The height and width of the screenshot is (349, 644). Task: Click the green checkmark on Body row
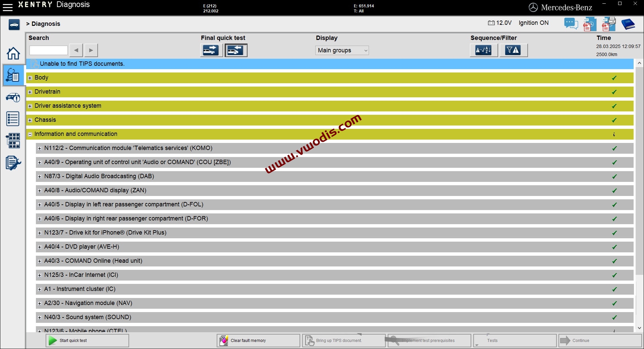[x=614, y=78]
